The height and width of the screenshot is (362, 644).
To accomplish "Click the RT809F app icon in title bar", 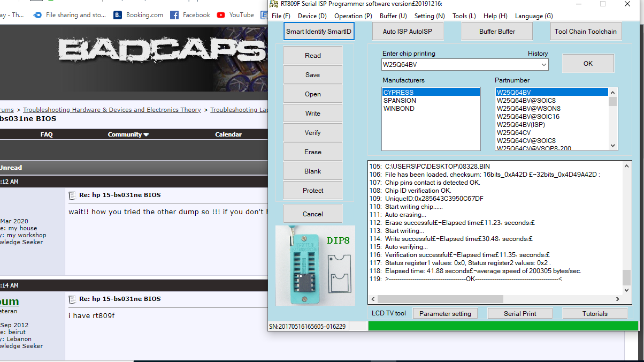I will pyautogui.click(x=274, y=4).
